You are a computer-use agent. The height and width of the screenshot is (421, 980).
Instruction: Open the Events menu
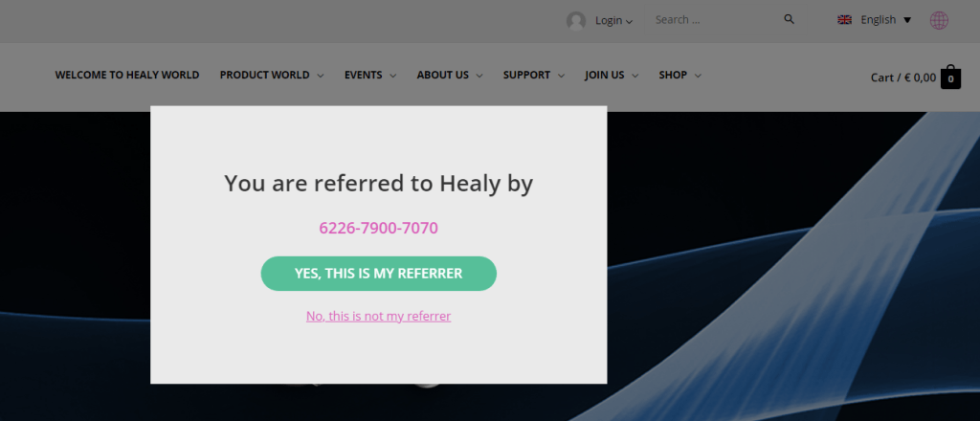click(364, 76)
